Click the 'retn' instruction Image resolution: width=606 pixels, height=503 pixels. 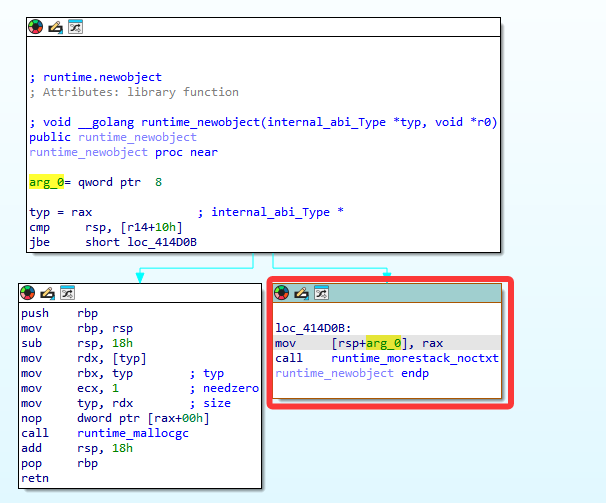[35, 478]
